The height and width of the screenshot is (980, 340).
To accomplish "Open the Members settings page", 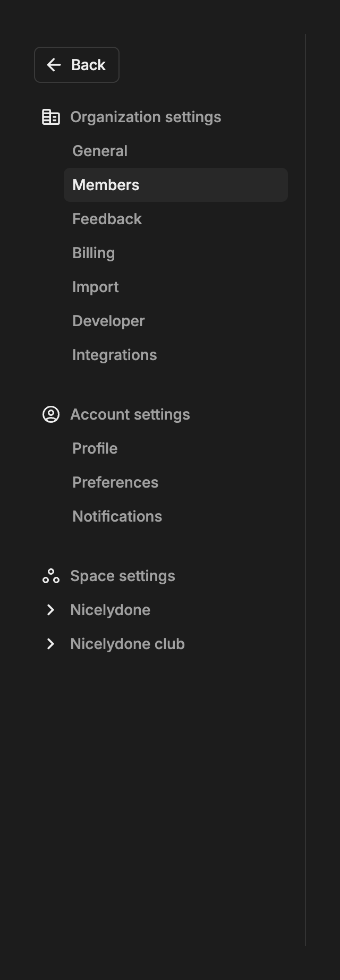I will pos(106,185).
